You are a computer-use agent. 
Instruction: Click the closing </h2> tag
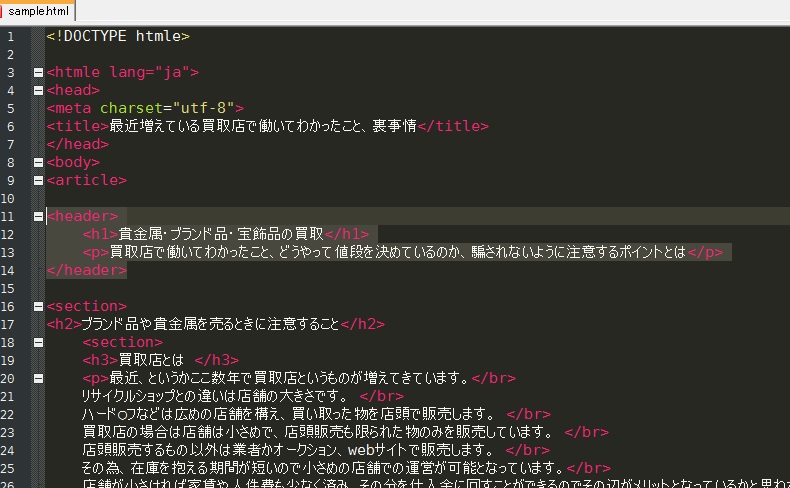[363, 324]
